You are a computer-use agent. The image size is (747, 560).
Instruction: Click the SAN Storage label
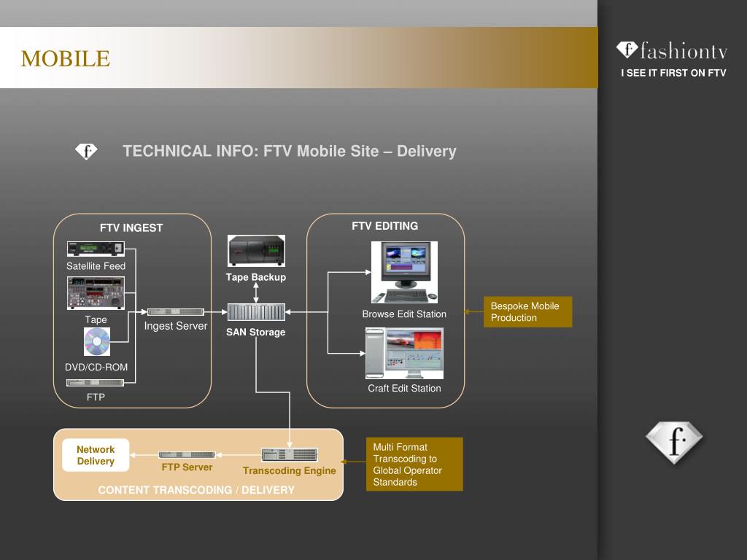coord(256,332)
